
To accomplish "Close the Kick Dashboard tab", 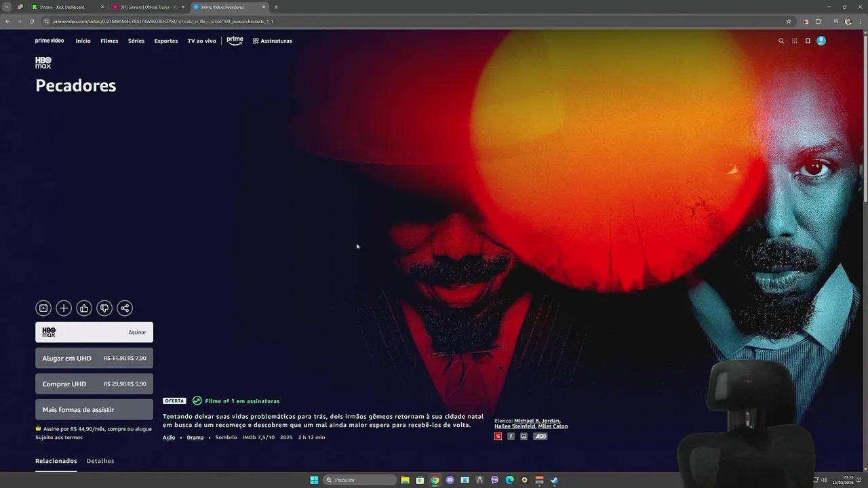I will [102, 7].
